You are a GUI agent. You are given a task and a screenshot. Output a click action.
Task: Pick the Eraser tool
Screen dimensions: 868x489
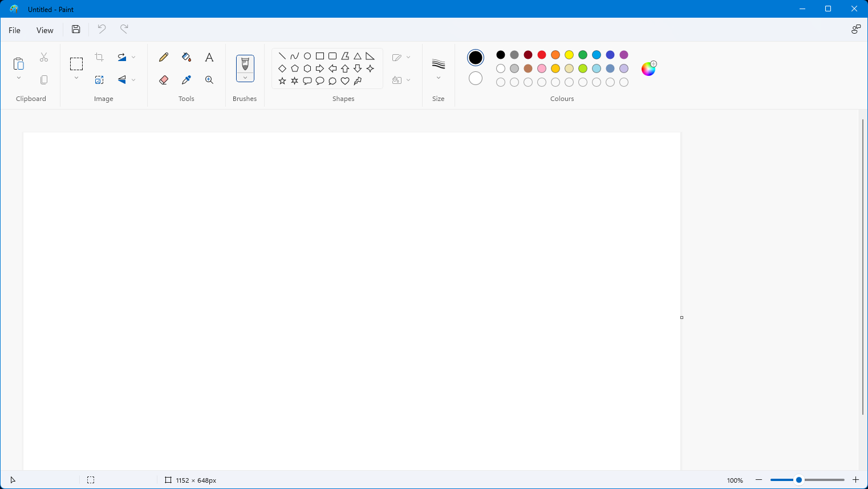[164, 80]
